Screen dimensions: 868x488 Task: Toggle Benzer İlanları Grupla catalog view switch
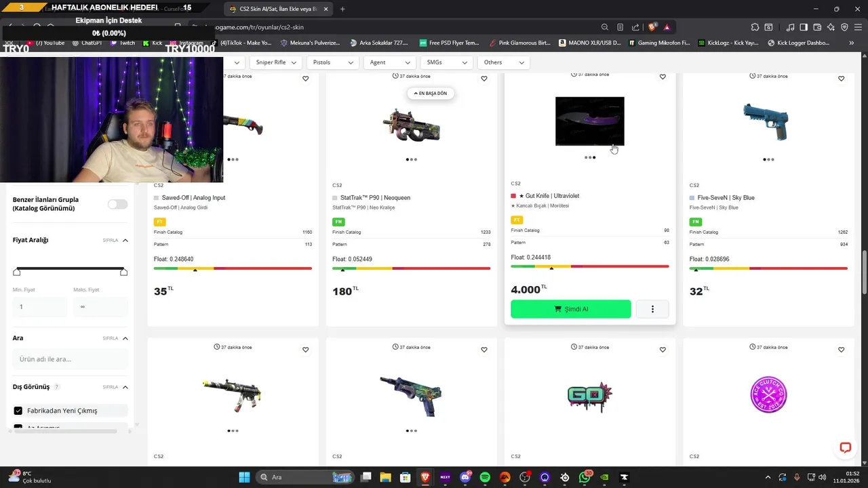(x=117, y=204)
